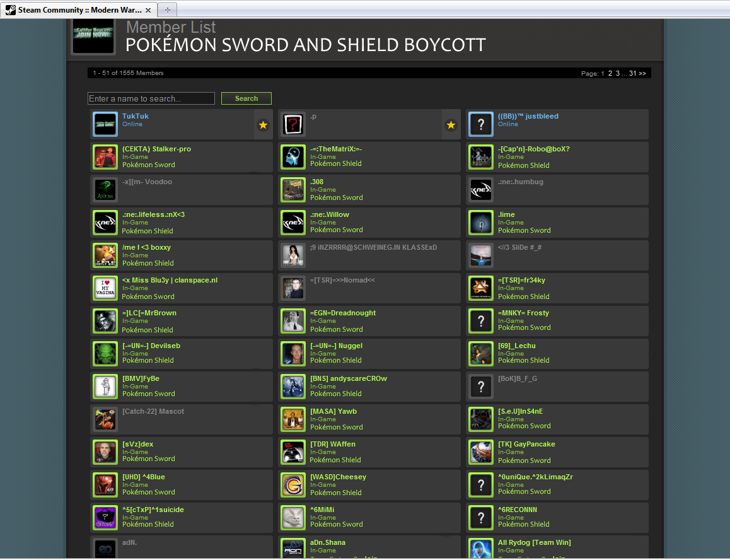Open ^5[cTxP]^1suicide purple avatar
Image resolution: width=730 pixels, height=560 pixels.
(x=105, y=518)
